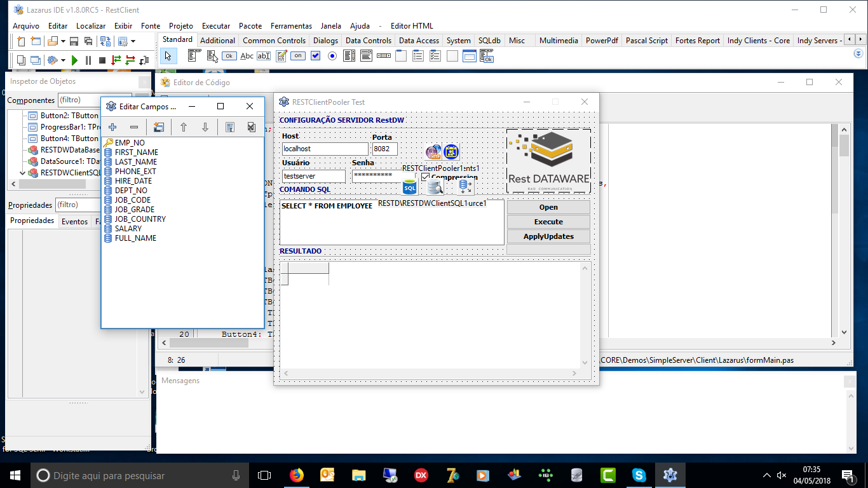The width and height of the screenshot is (868, 488).
Task: Expand the component palette with the round chevron button
Action: pyautogui.click(x=858, y=54)
